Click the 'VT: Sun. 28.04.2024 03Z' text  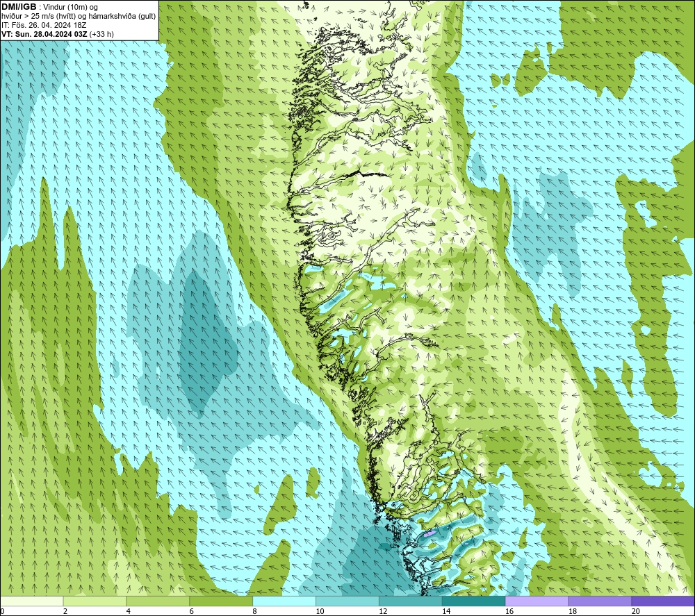tap(44, 34)
